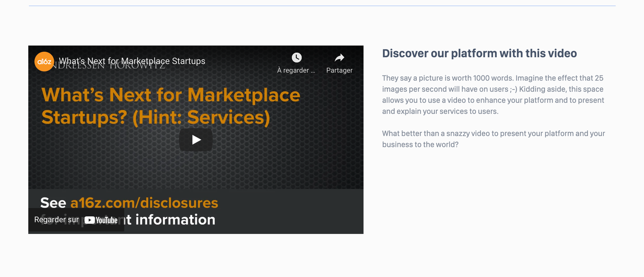The width and height of the screenshot is (644, 277).
Task: Click the 'Regarder sur' text label
Action: point(56,220)
